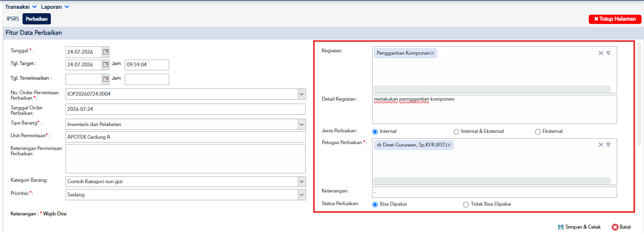Clear all selections in Kegiatan box

coord(601,53)
